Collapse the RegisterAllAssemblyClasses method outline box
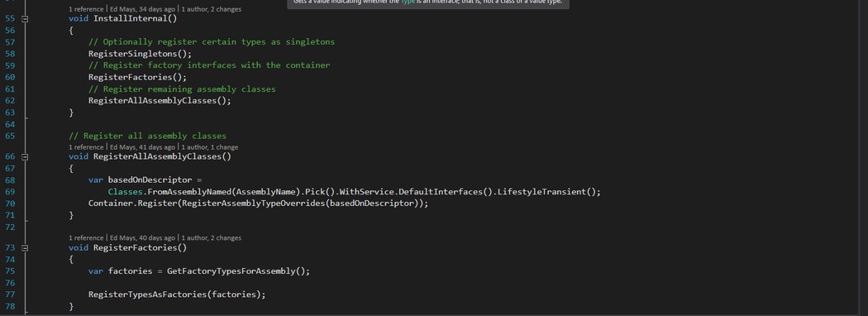Viewport: 868px width, 316px height. pos(24,157)
